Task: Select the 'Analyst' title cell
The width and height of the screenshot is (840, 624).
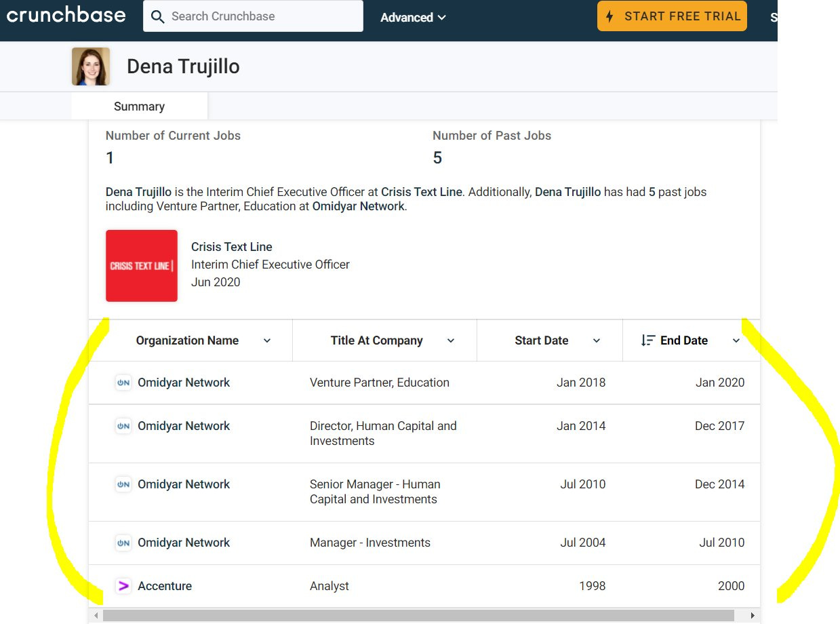Action: (329, 586)
